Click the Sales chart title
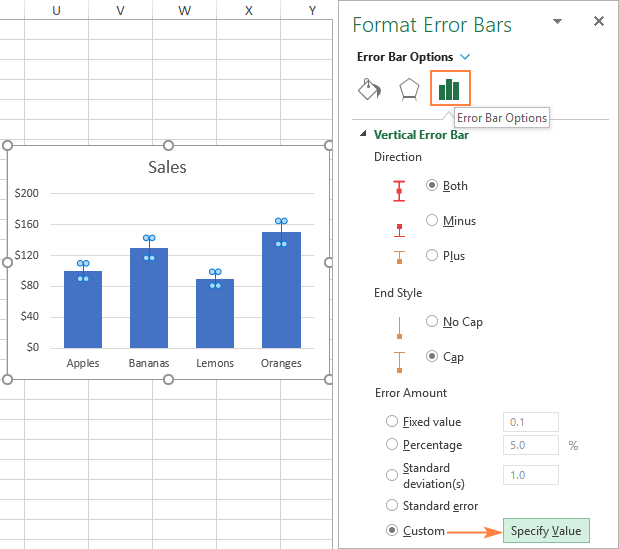619x549 pixels. tap(167, 167)
